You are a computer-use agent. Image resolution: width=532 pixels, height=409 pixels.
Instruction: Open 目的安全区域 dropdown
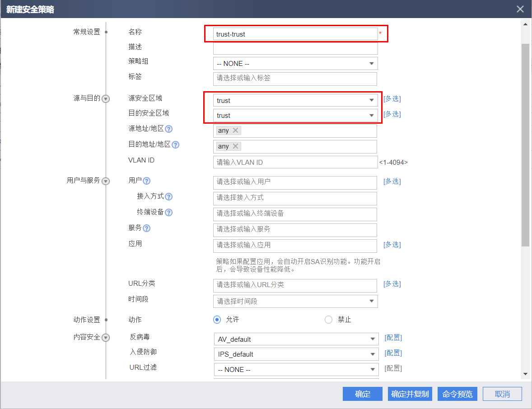[x=295, y=115]
